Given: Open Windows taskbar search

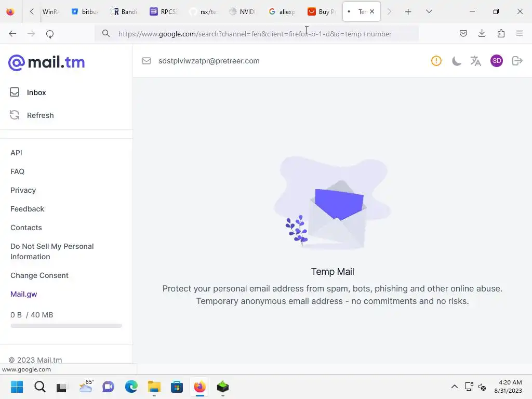Looking at the screenshot, I should (39, 387).
